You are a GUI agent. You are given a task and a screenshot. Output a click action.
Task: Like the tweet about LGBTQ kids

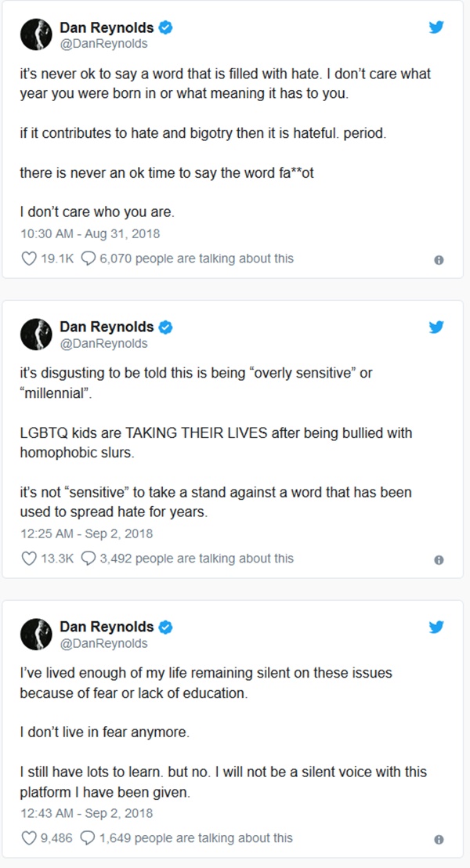coord(29,559)
